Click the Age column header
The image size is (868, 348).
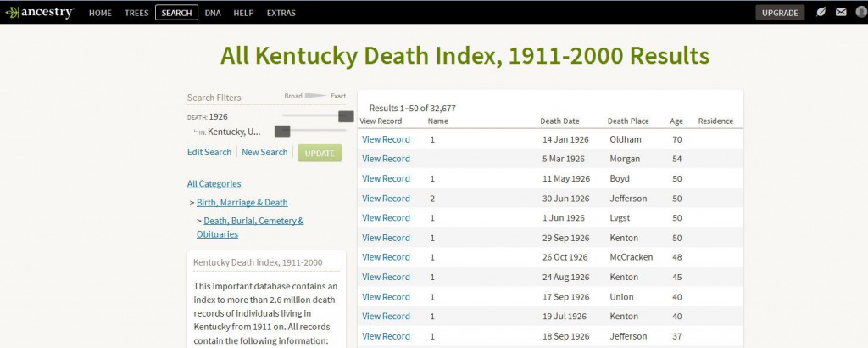pyautogui.click(x=676, y=121)
